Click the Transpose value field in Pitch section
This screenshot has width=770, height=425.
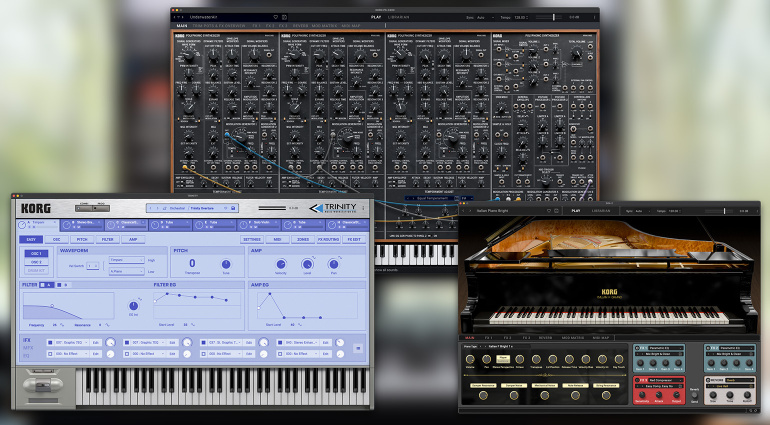coord(191,264)
